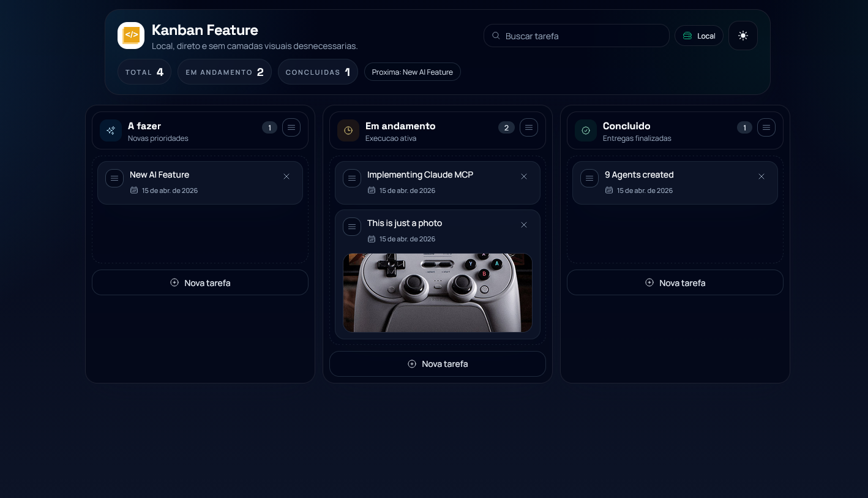Add Nova tarefa in the A fazer column
The height and width of the screenshot is (498, 868).
click(200, 282)
